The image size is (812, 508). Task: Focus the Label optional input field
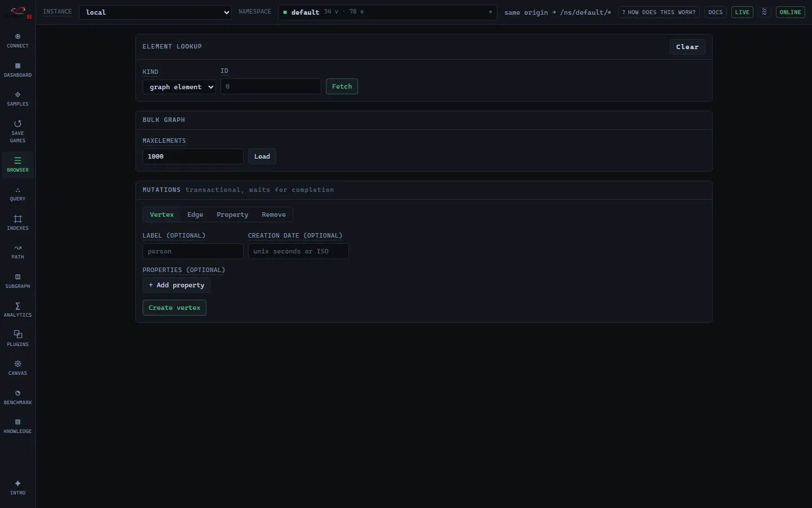click(x=193, y=251)
